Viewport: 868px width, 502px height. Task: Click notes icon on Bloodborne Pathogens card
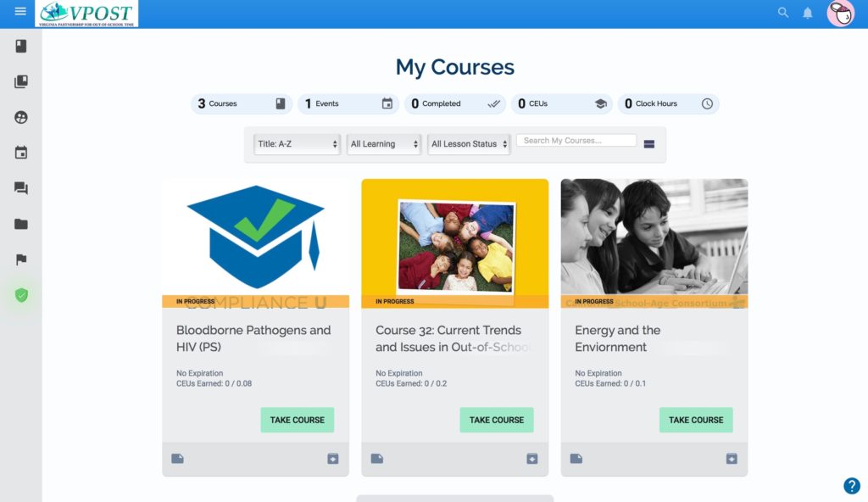pos(177,458)
